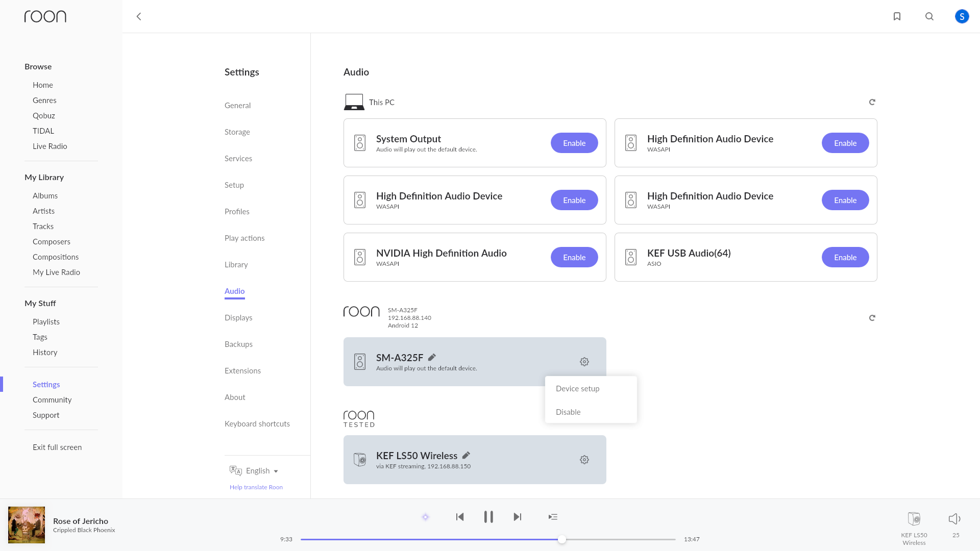The height and width of the screenshot is (551, 980).
Task: Refresh the This PC device list
Action: (872, 102)
